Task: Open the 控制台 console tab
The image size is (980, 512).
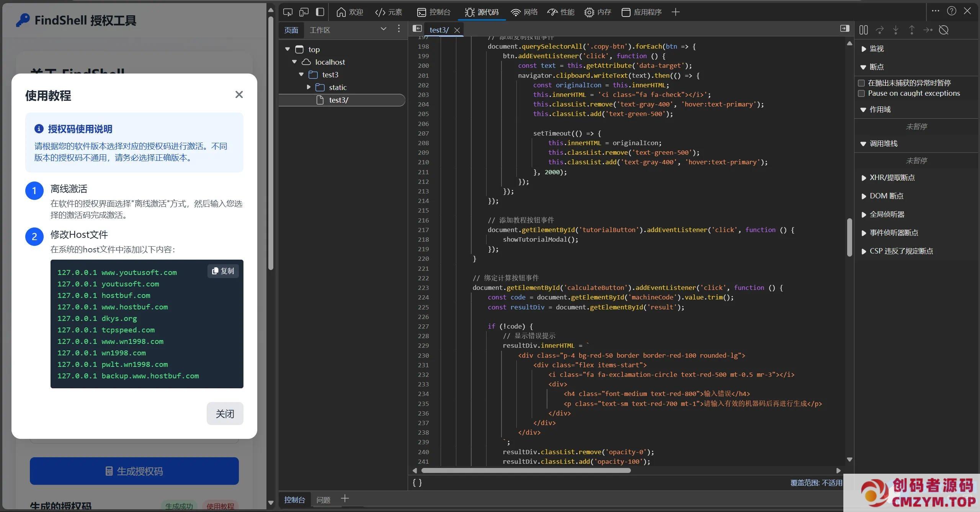Action: click(434, 12)
